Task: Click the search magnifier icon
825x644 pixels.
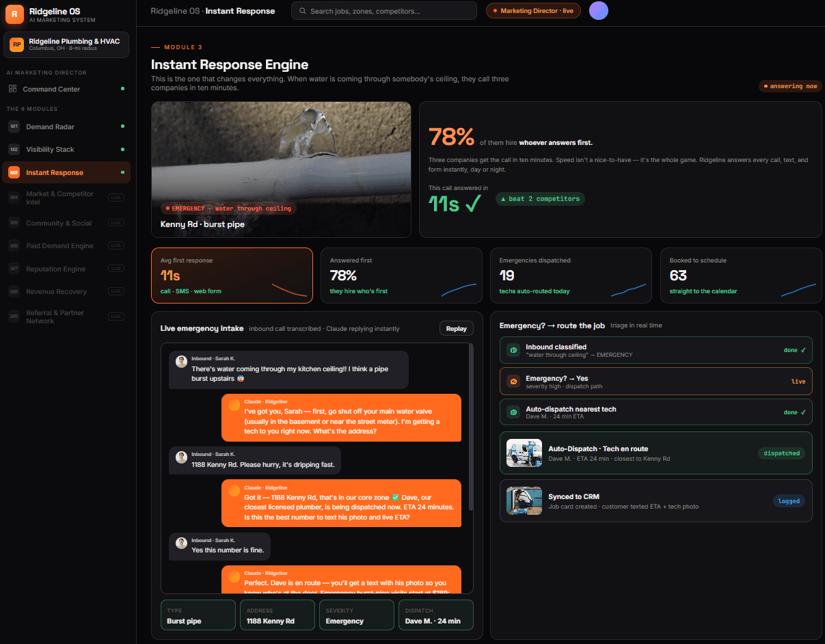Action: click(303, 11)
